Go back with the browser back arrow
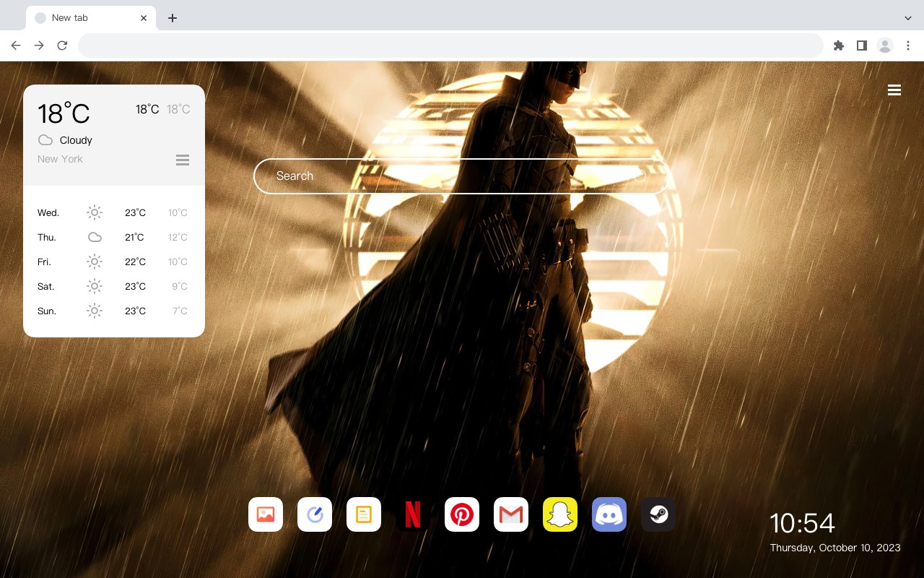Image resolution: width=924 pixels, height=578 pixels. (x=16, y=46)
